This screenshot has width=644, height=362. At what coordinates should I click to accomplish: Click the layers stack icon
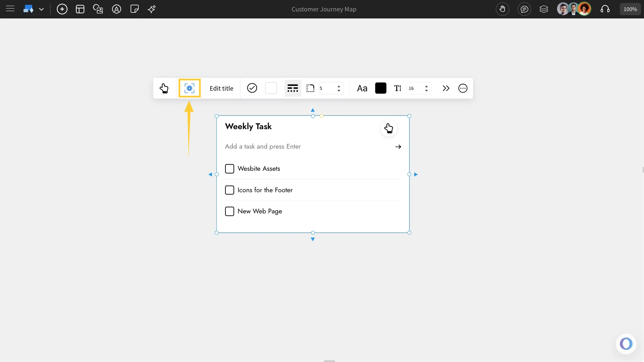(x=544, y=9)
